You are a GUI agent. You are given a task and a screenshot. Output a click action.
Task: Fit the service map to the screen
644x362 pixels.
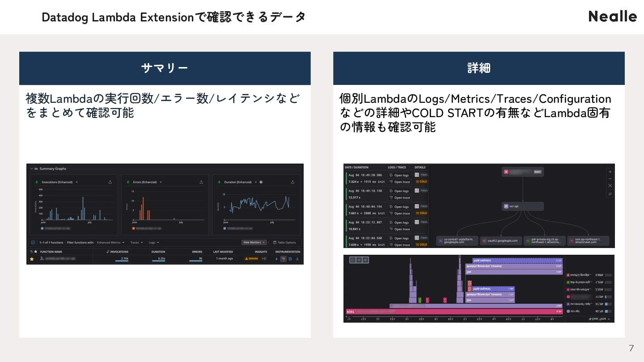point(610,186)
